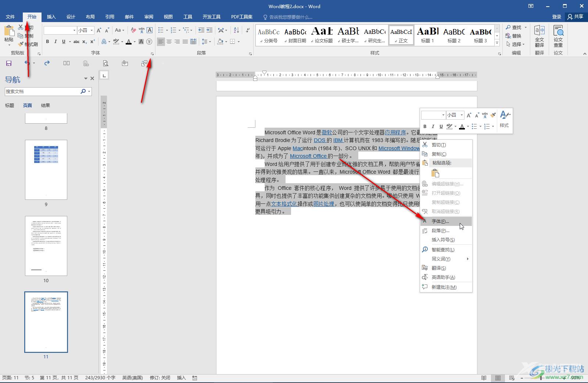Screen dimensions: 588x383
Task: Open the File tab
Action: pos(10,17)
